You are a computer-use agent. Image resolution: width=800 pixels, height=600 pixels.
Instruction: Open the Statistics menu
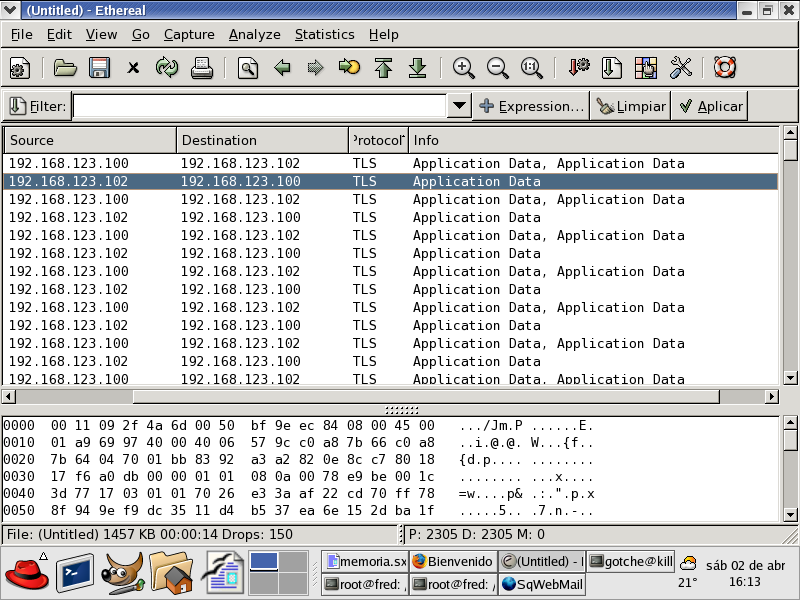click(324, 35)
